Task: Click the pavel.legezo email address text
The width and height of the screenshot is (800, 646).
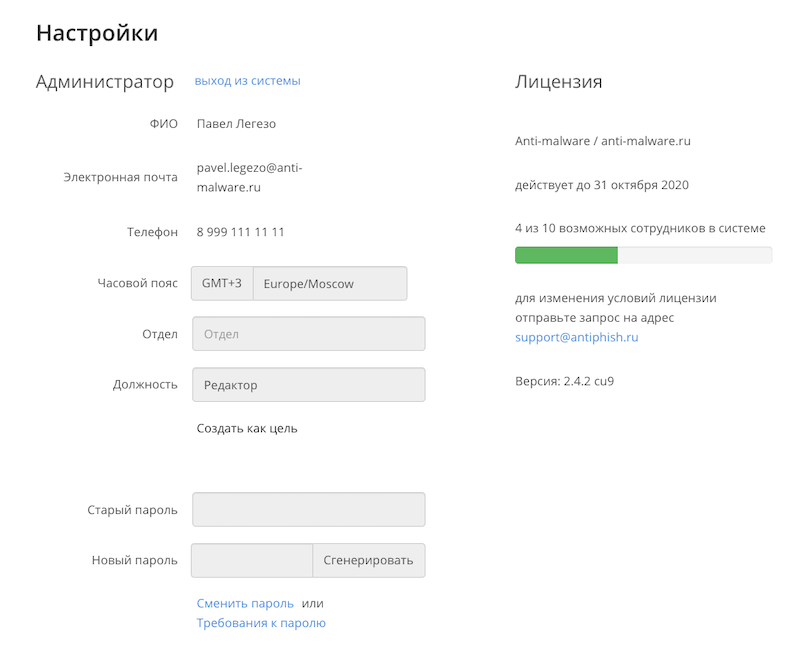Action: [x=249, y=177]
